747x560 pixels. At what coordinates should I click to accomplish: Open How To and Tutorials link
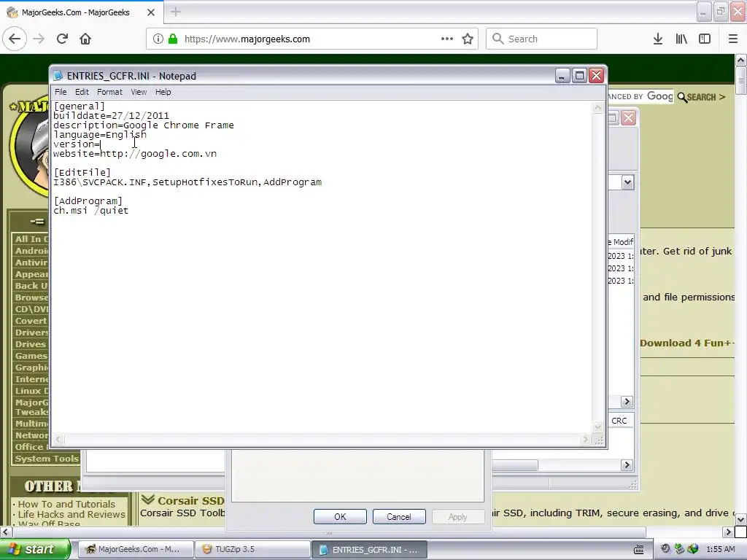(66, 504)
